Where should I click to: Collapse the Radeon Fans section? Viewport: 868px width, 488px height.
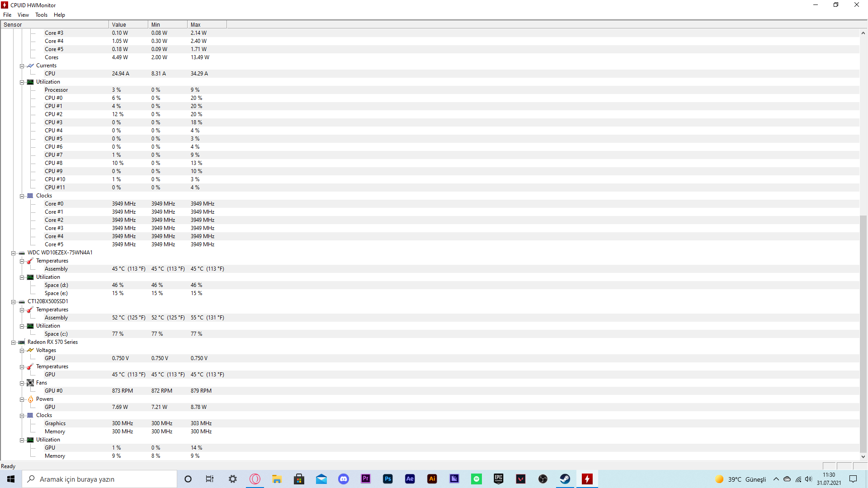tap(22, 383)
